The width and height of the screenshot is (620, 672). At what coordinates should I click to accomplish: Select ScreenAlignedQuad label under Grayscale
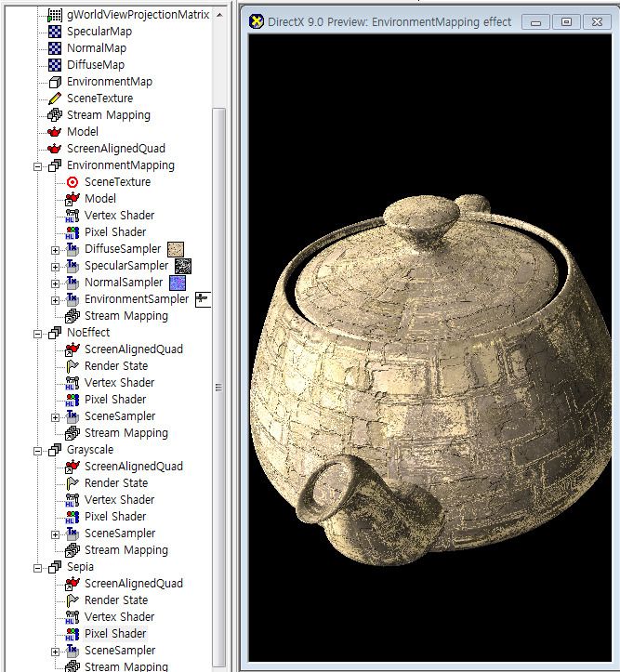[x=133, y=467]
